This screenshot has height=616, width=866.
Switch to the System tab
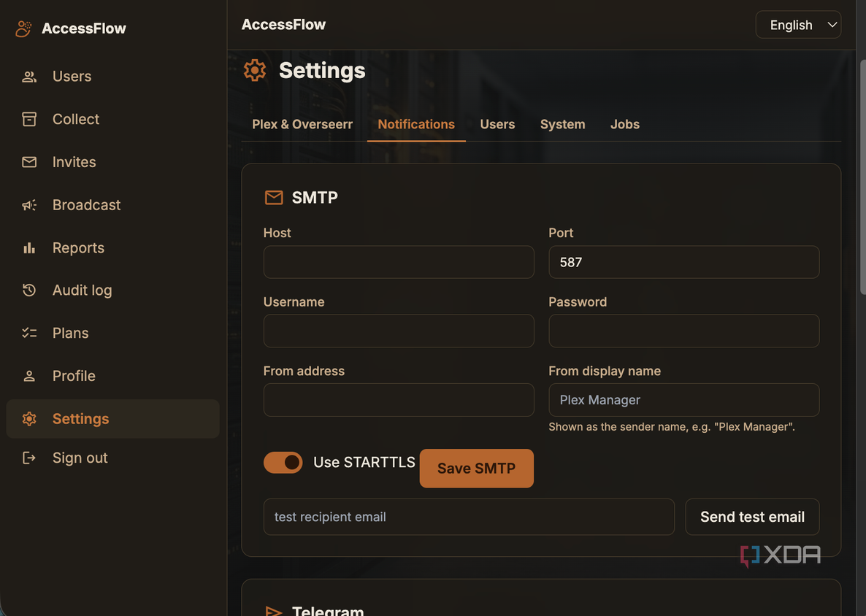(x=562, y=125)
